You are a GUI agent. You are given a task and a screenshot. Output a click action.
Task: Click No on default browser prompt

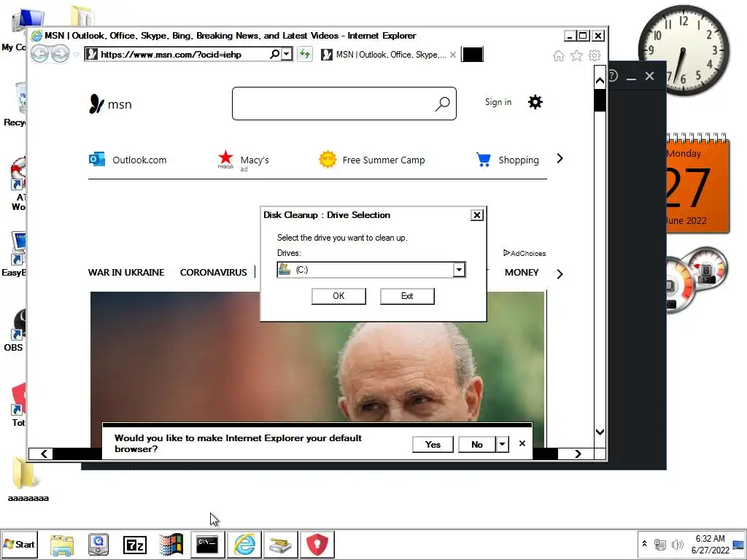click(x=477, y=444)
